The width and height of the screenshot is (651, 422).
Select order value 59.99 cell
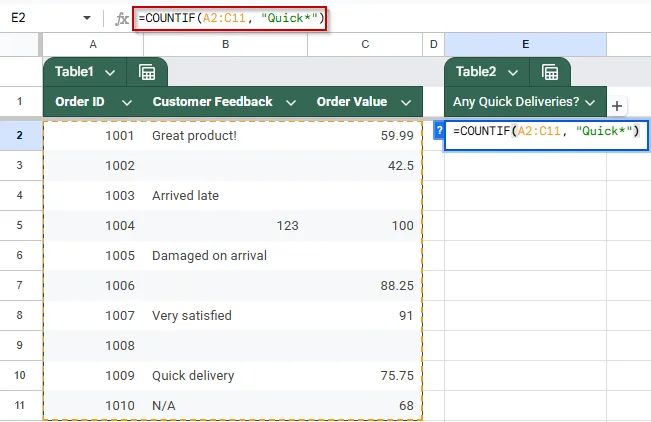click(365, 135)
